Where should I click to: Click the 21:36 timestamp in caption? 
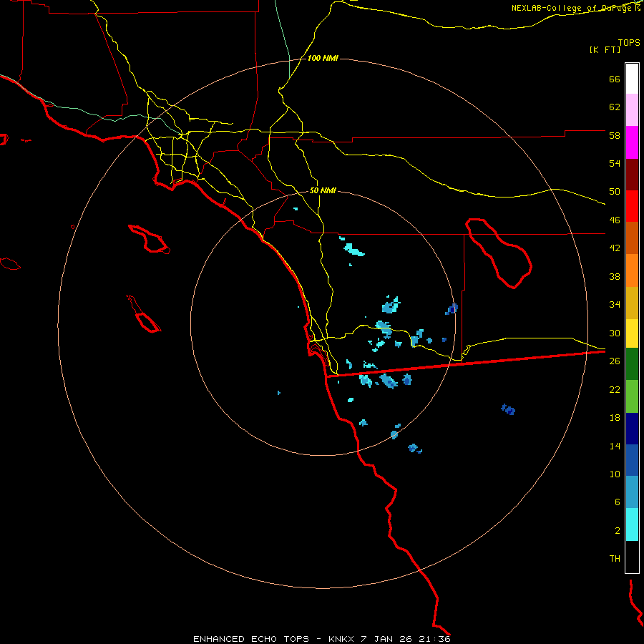[434, 639]
